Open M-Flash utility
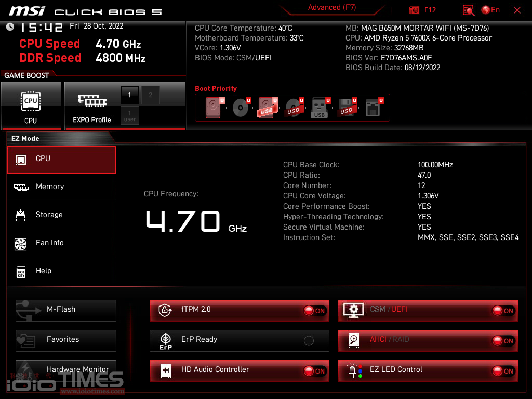The height and width of the screenshot is (399, 532). tap(66, 311)
